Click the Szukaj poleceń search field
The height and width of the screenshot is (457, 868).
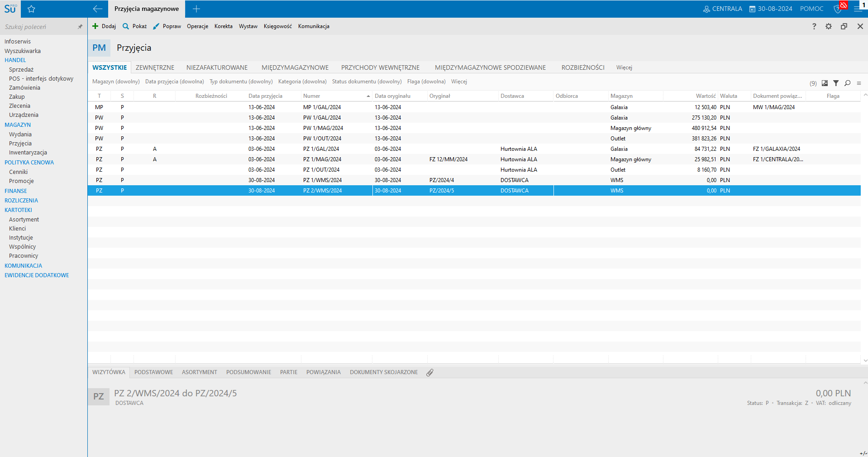[38, 27]
